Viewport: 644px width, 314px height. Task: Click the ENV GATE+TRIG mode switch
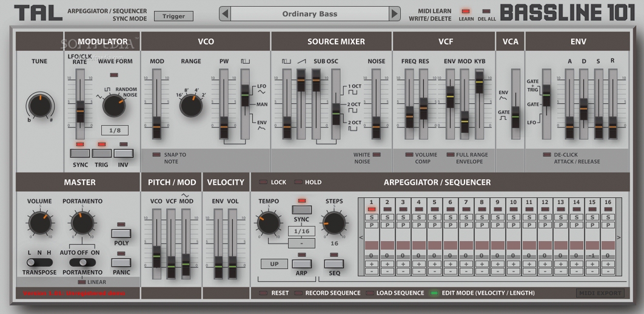click(x=546, y=95)
